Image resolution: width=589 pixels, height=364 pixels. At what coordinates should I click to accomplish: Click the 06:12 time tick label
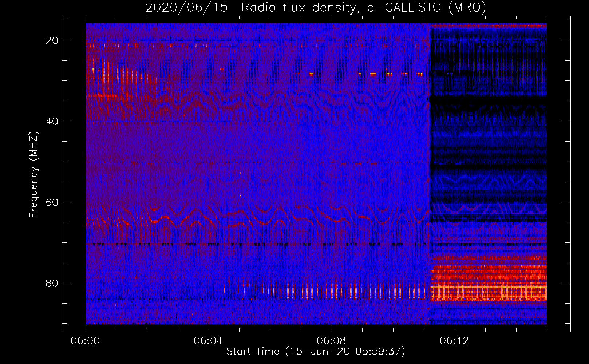click(x=454, y=341)
